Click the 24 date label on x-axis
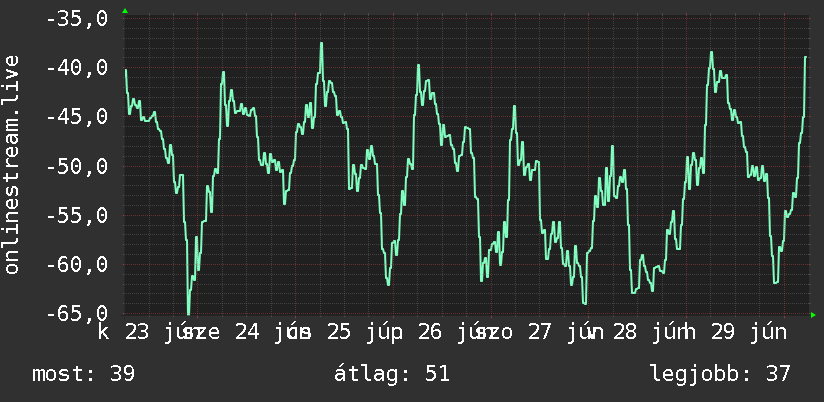Image resolution: width=824 pixels, height=402 pixels. point(247,333)
